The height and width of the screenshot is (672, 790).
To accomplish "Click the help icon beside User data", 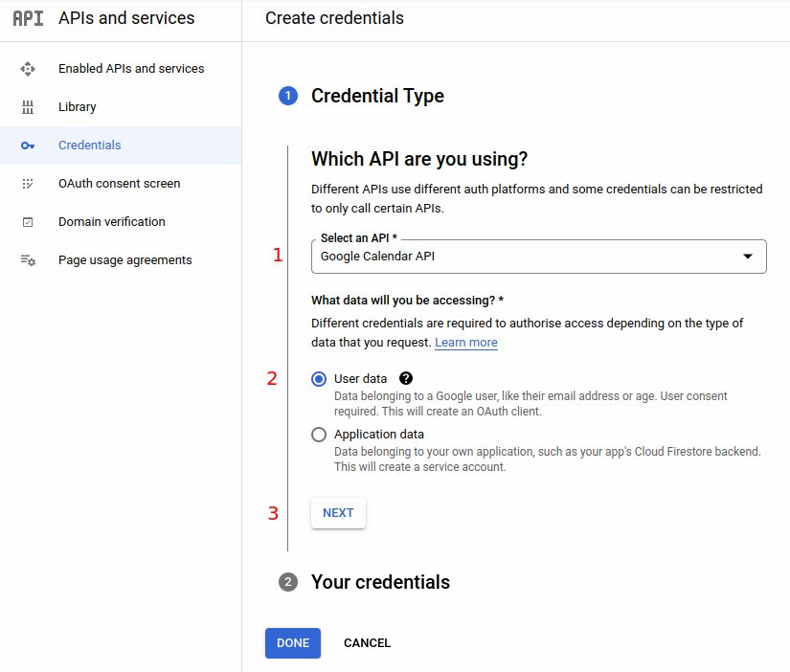I will pos(406,378).
